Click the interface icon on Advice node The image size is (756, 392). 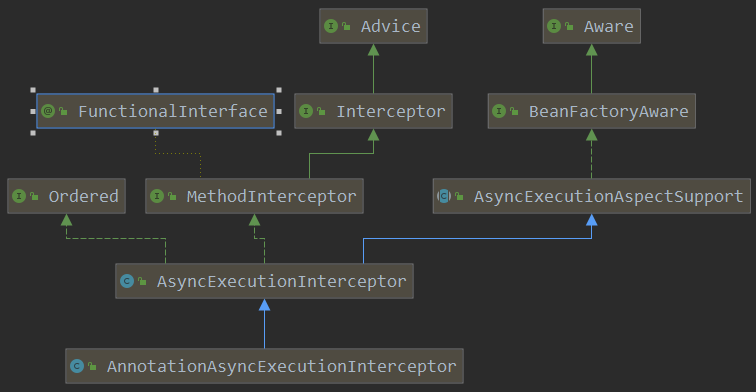pos(331,26)
